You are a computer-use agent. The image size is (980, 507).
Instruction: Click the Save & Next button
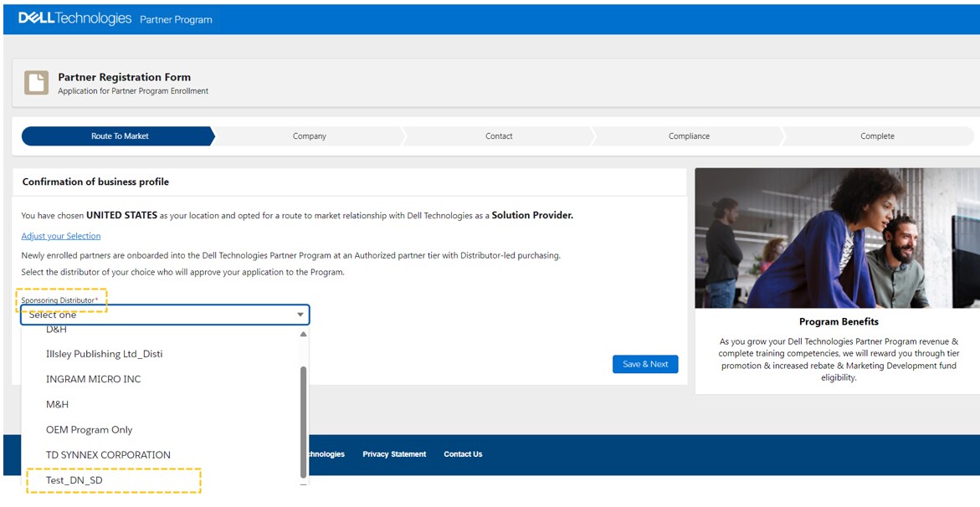[x=645, y=364]
